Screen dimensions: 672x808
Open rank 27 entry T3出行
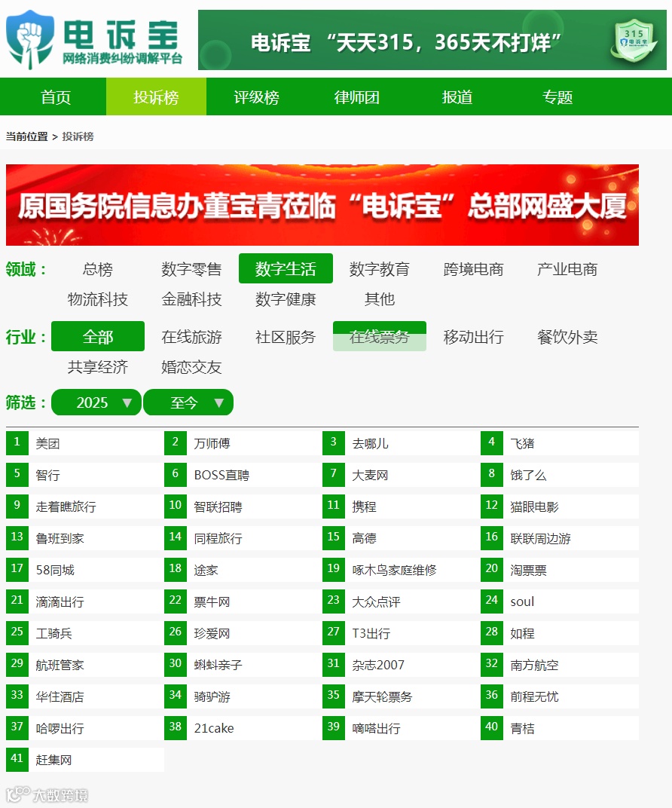401,633
